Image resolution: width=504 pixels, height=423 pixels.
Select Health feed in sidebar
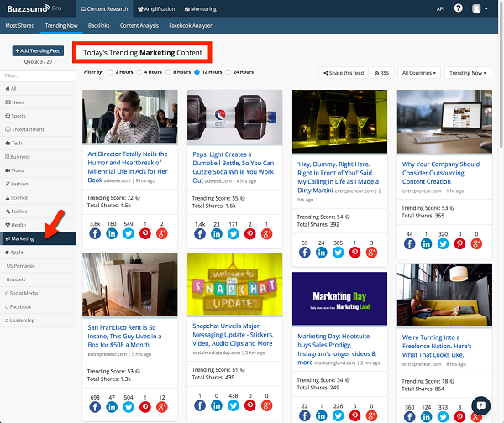coord(38,225)
